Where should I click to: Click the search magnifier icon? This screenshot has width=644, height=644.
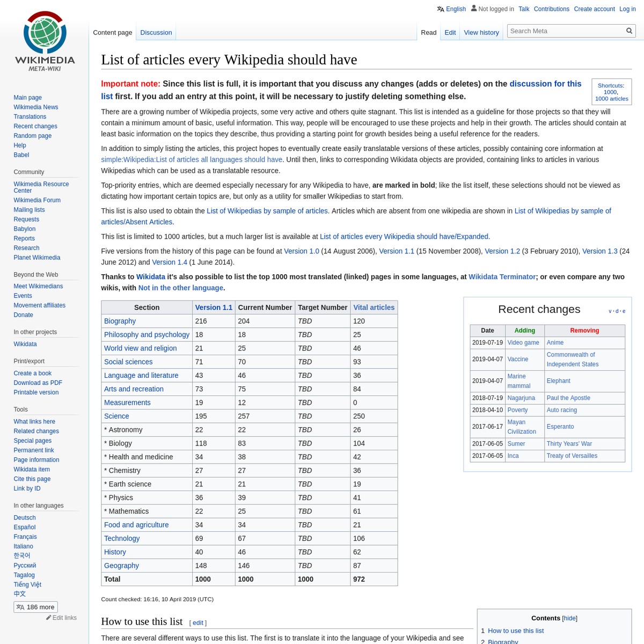point(630,31)
